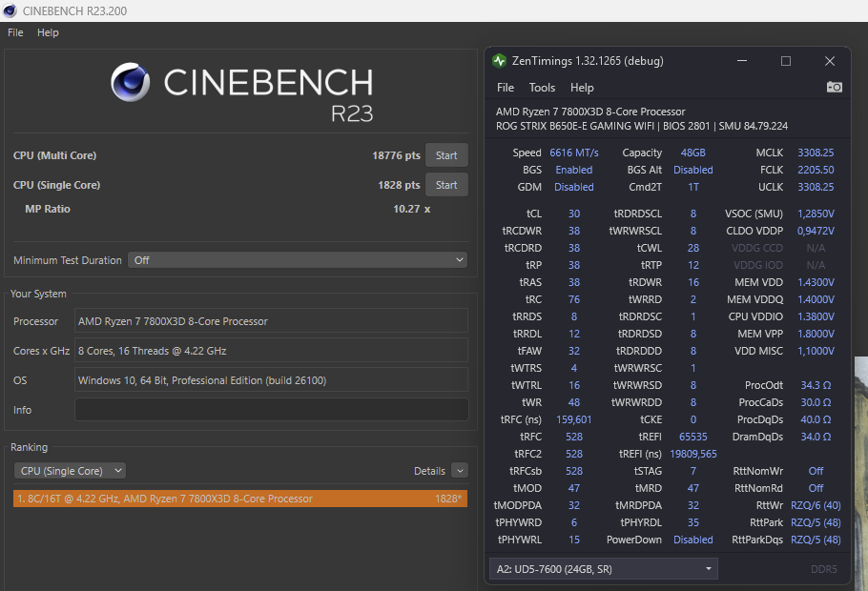Viewport: 868px width, 591px height.
Task: Click the ProcCaDs 30.0 Ω value
Action: point(816,402)
